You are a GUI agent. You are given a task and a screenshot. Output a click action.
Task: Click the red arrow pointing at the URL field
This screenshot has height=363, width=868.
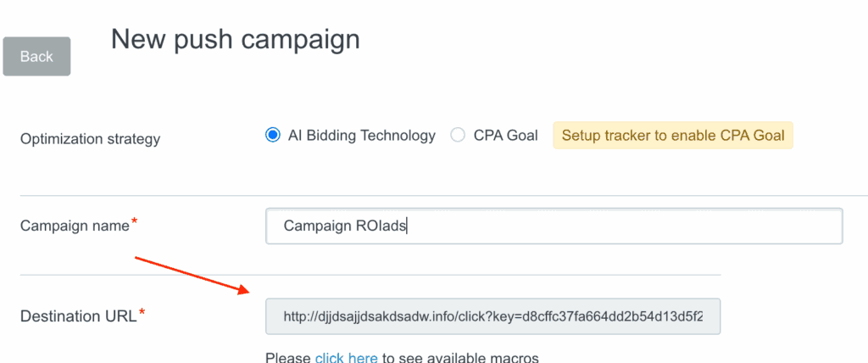pos(192,273)
